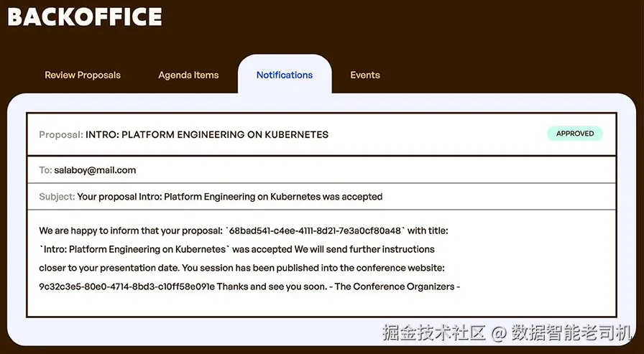Click the 'Subject:' field label
The height and width of the screenshot is (354, 644).
[57, 196]
